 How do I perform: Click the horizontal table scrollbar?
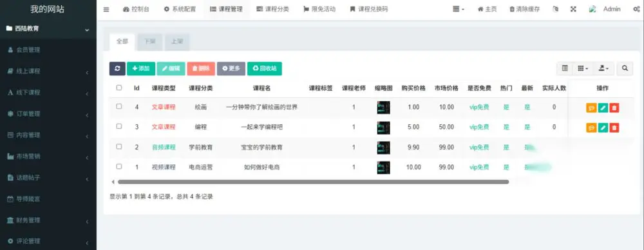[313, 182]
